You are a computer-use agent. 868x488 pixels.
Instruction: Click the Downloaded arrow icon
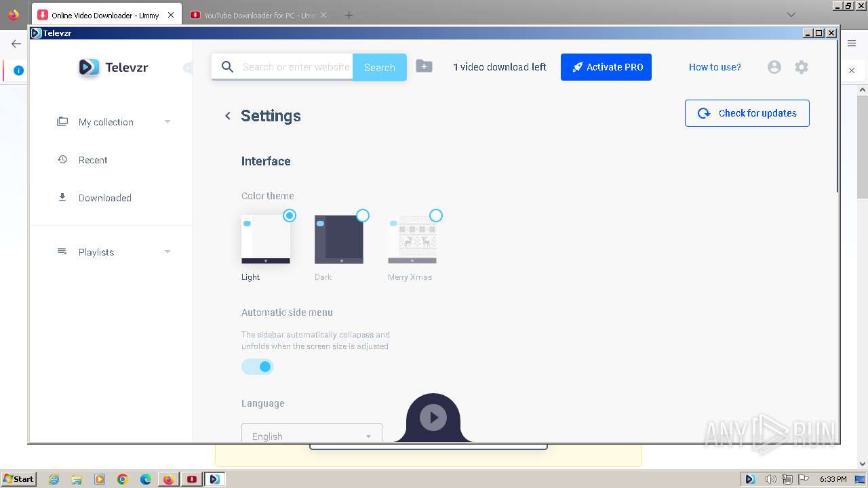click(62, 197)
